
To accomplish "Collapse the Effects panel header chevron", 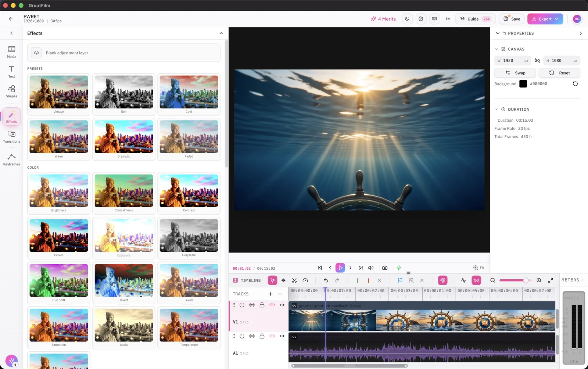I will click(x=221, y=33).
